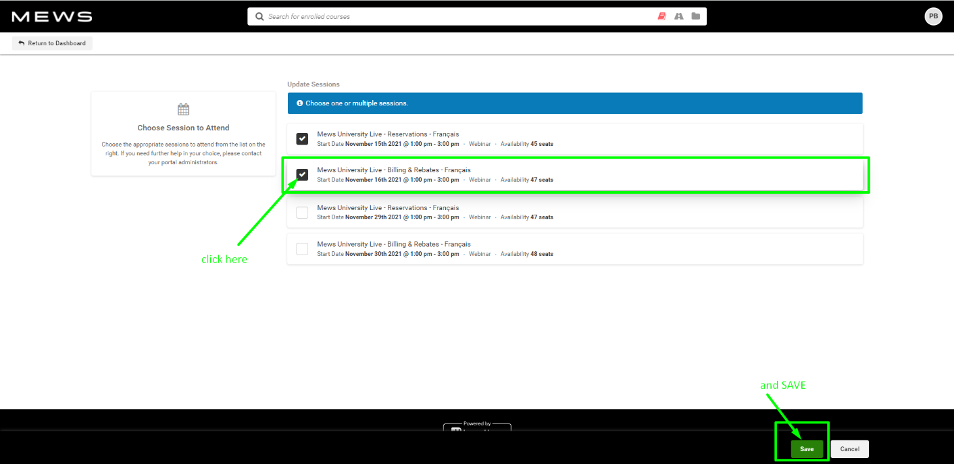Uncheck the November 15th Reservations session
954x464 pixels.
pos(302,139)
